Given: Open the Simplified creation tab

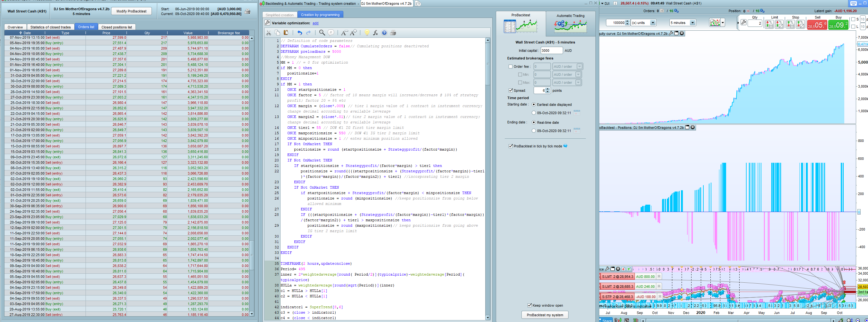Looking at the screenshot, I should tap(279, 15).
